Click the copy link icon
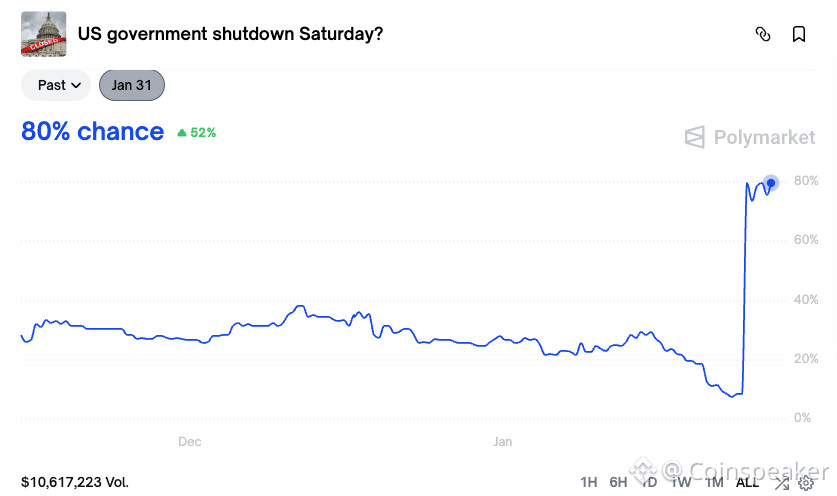This screenshot has width=837, height=496. [x=763, y=34]
